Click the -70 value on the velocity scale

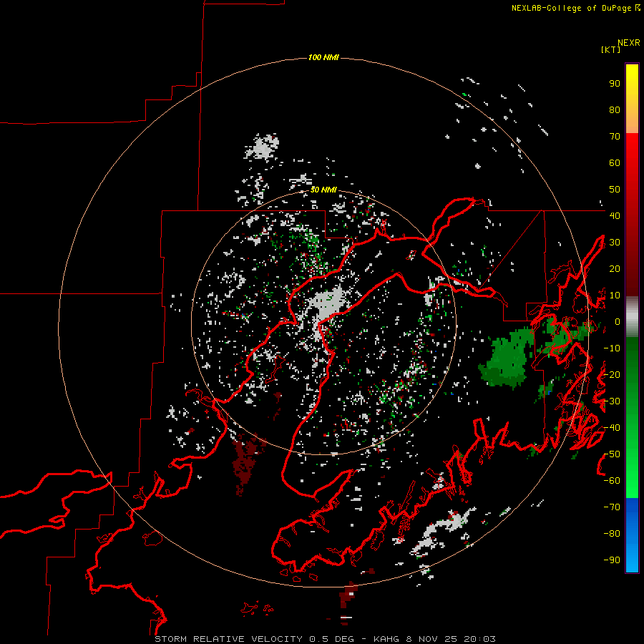tap(612, 507)
